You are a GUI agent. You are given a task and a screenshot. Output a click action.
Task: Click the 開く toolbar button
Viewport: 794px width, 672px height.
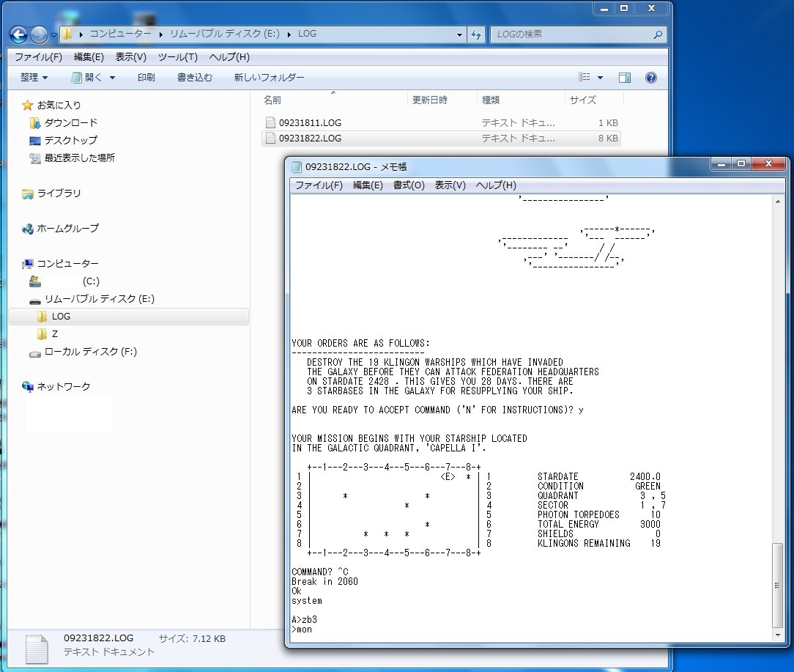pos(86,78)
